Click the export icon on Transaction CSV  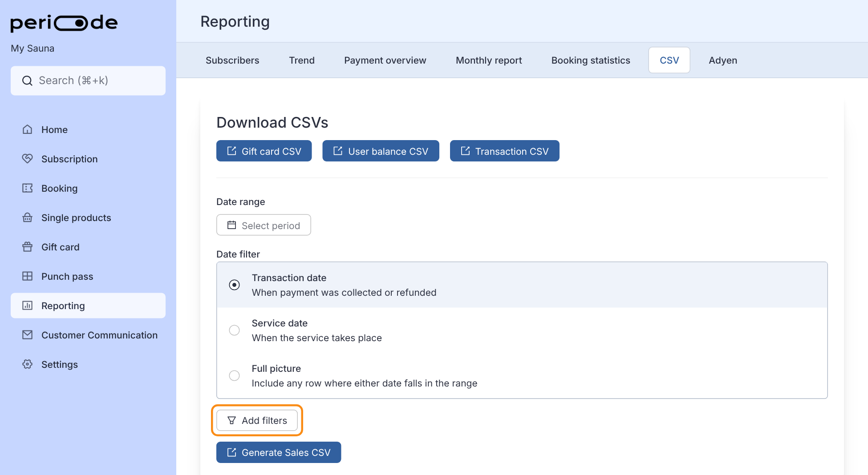[465, 151]
